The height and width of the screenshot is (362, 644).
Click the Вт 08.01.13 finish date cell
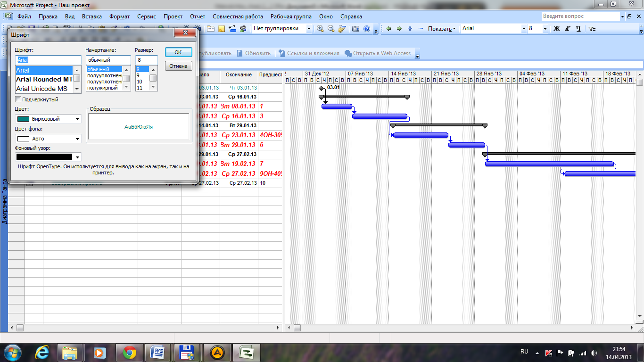[239, 107]
